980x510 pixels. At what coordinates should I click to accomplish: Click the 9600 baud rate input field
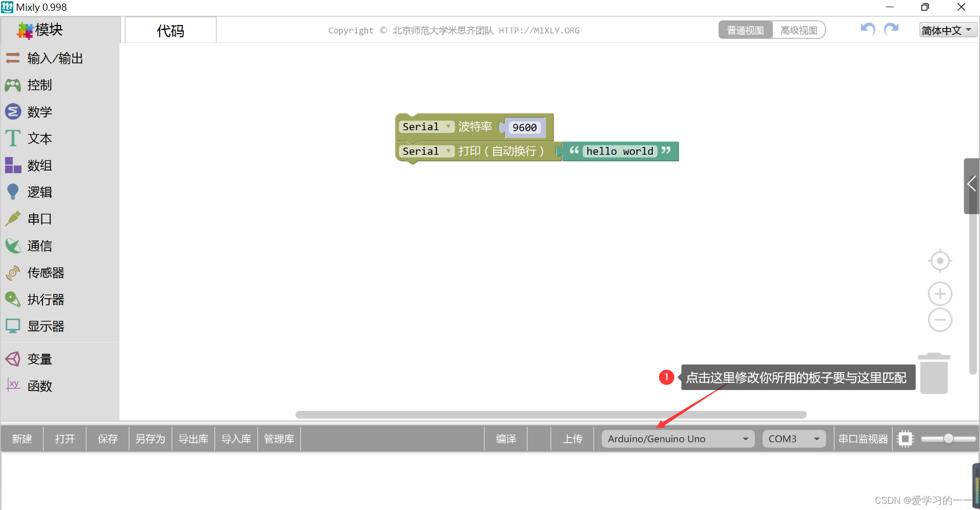(x=525, y=127)
